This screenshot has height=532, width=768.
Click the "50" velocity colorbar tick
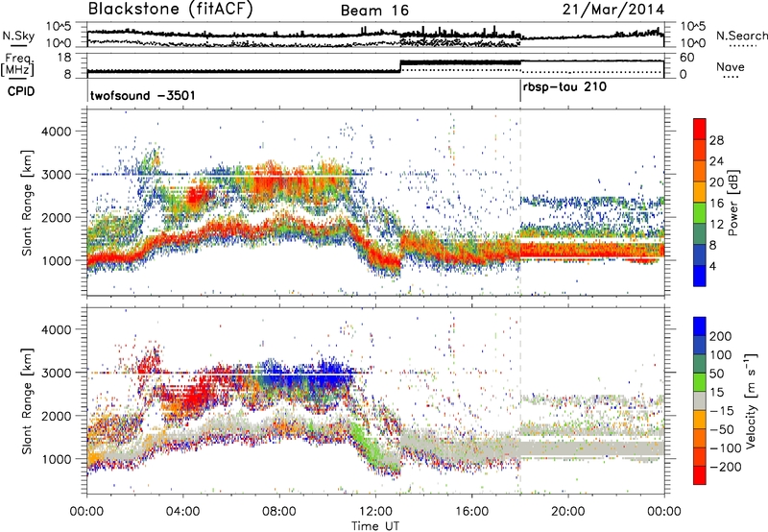click(716, 374)
